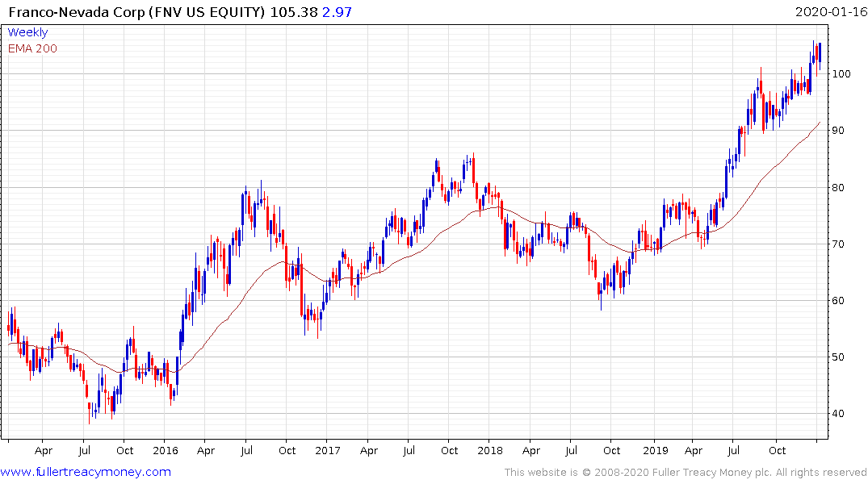The image size is (868, 484).
Task: Click the last price value 105.38
Action: point(294,12)
